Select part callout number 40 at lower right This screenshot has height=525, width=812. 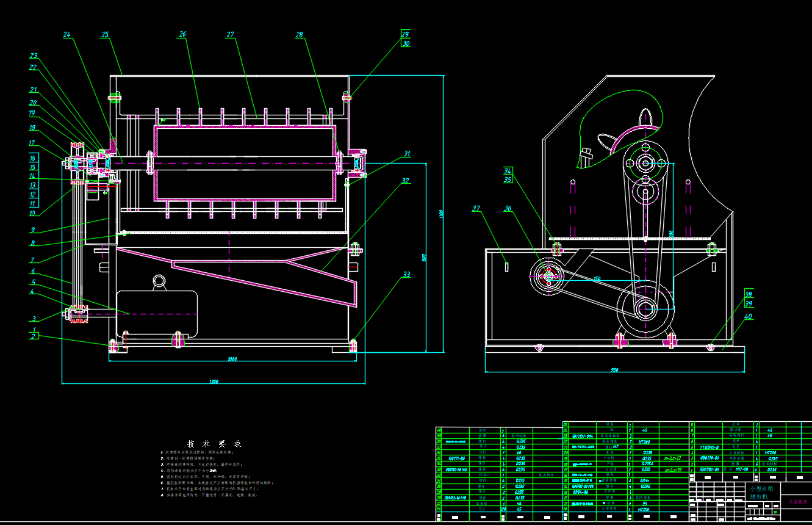pos(748,317)
